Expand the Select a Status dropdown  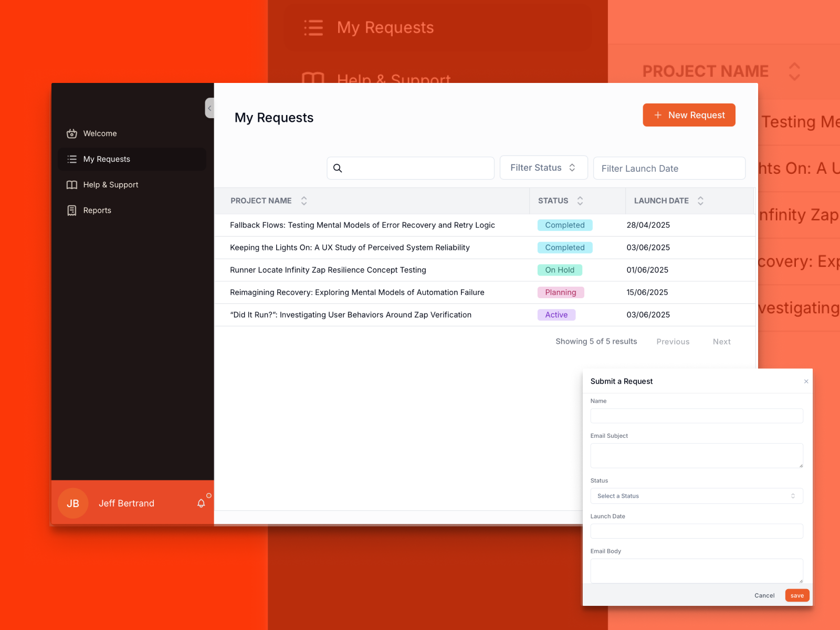click(x=696, y=496)
